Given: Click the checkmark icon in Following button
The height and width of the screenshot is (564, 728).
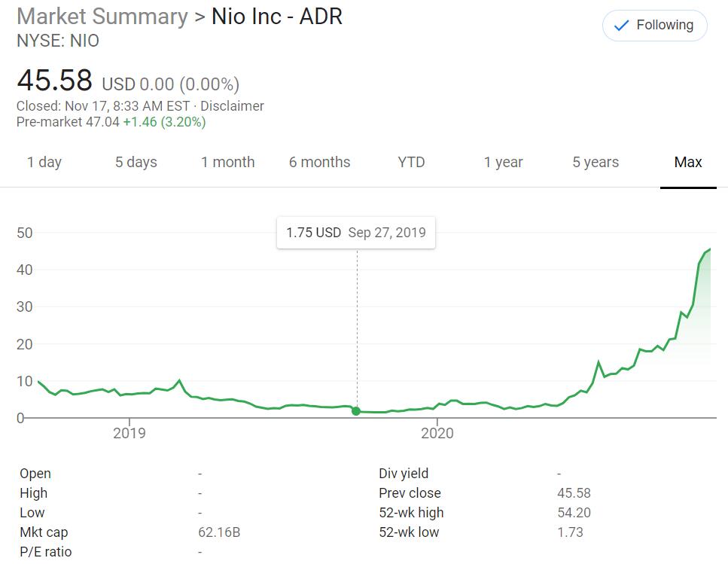Looking at the screenshot, I should click(620, 25).
